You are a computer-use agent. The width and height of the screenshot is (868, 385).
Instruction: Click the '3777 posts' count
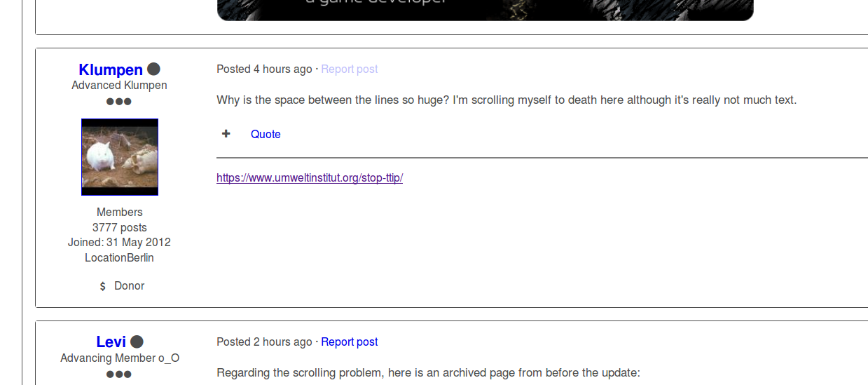[x=119, y=227]
